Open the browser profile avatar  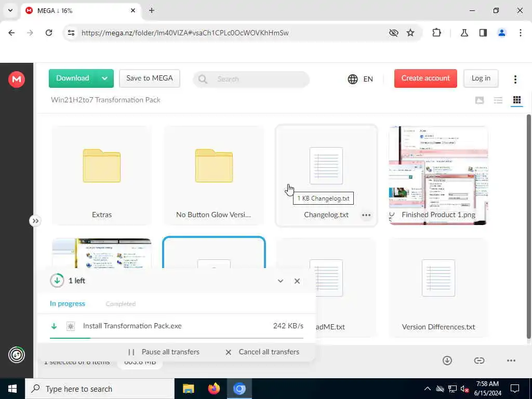[502, 33]
